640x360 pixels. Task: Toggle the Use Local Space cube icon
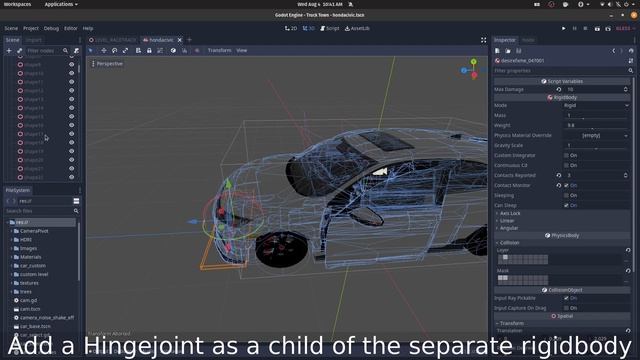[x=173, y=50]
